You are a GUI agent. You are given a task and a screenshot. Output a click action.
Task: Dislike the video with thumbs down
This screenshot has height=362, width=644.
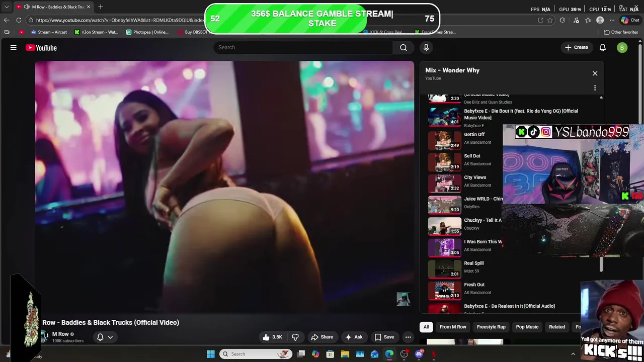point(295,337)
